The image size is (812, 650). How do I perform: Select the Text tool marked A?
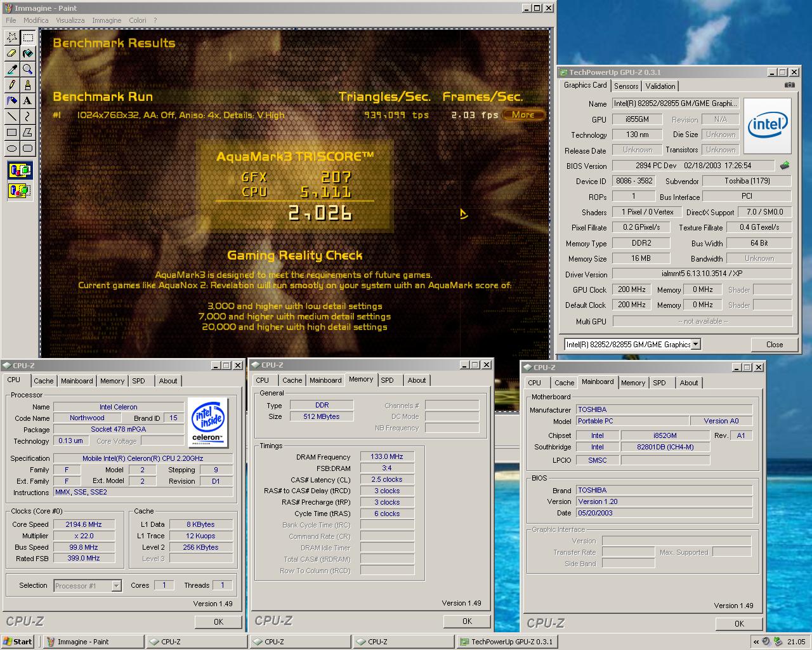coord(27,101)
